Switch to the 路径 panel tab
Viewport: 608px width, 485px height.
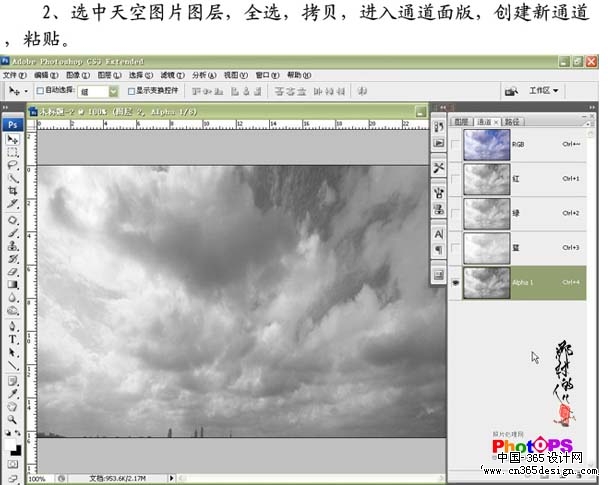coord(512,122)
